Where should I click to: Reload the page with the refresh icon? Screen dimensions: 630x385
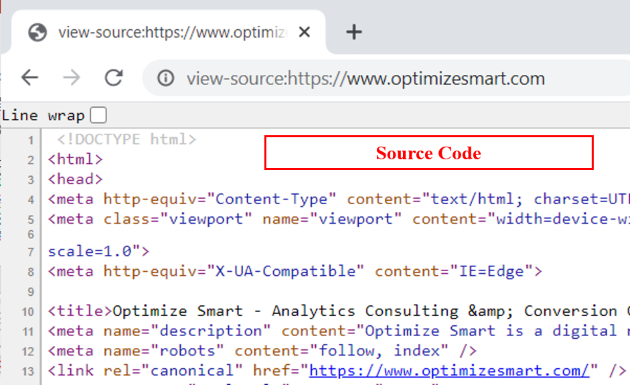[x=114, y=78]
